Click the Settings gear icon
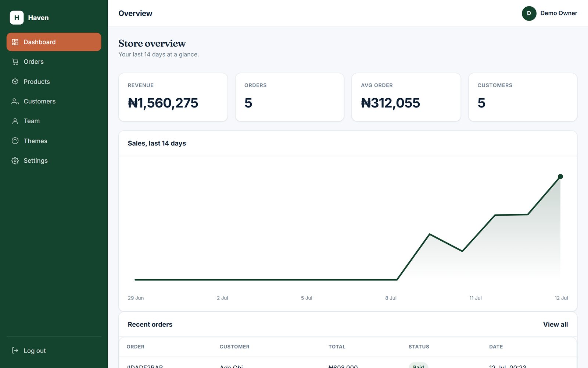 15,160
